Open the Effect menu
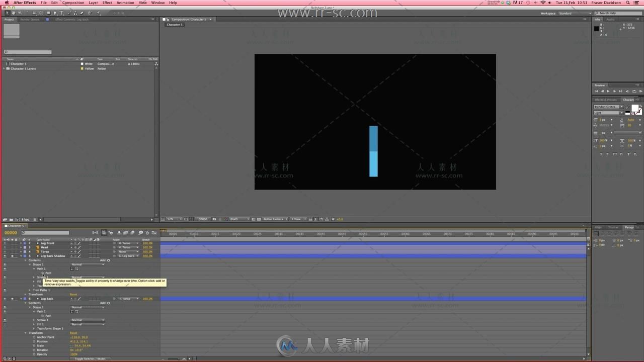The height and width of the screenshot is (362, 644). tap(107, 3)
